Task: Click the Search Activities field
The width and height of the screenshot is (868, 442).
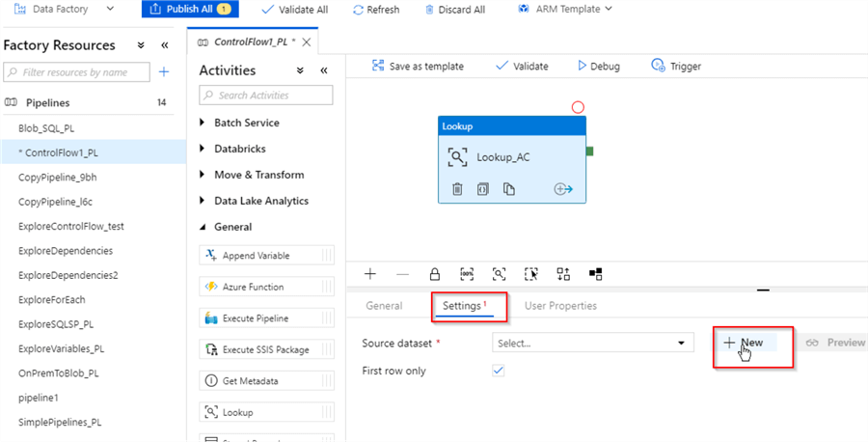Action: coord(266,96)
